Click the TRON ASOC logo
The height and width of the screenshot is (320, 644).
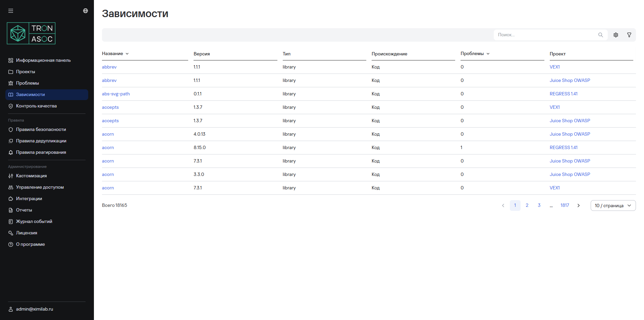31,34
